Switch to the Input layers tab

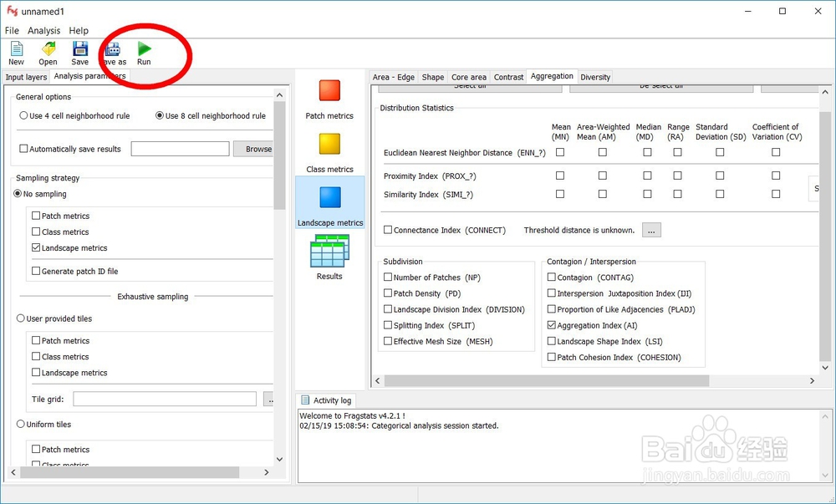coord(26,77)
